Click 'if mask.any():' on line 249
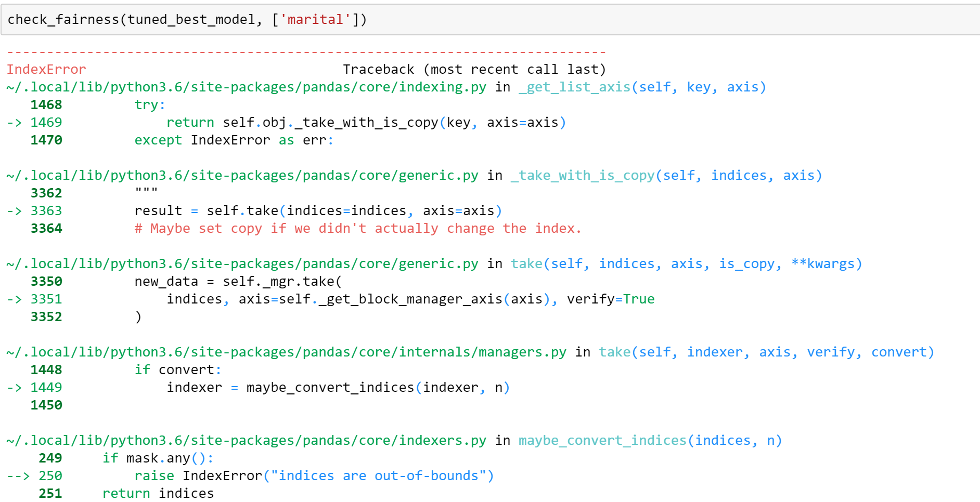980x502 pixels. [x=158, y=458]
